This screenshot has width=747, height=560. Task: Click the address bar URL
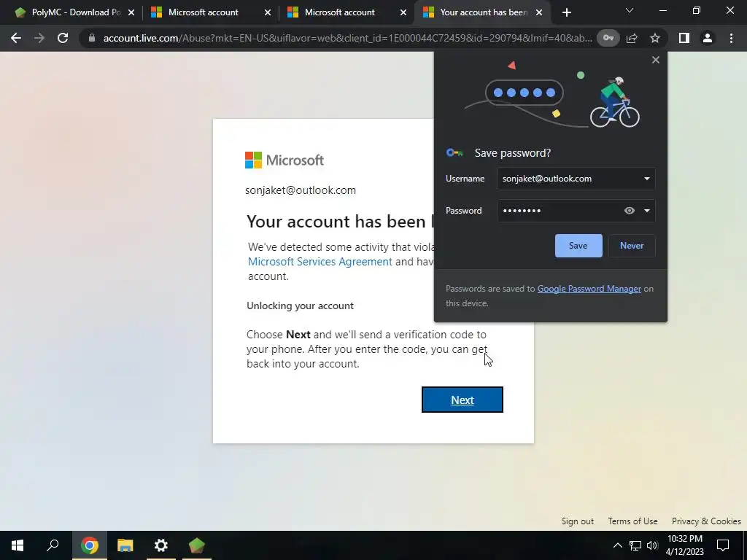tap(348, 38)
